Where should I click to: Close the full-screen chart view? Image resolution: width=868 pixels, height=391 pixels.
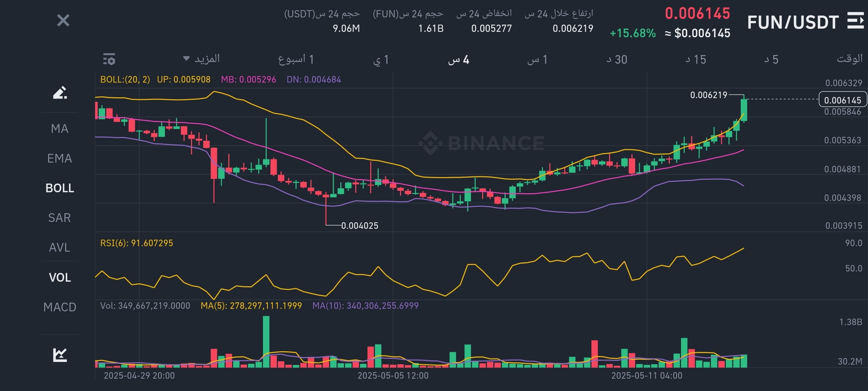click(63, 20)
